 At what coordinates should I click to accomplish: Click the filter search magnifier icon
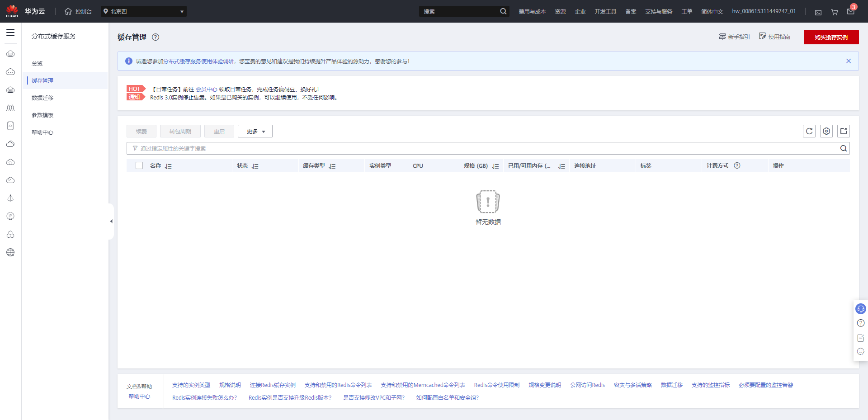tap(844, 148)
